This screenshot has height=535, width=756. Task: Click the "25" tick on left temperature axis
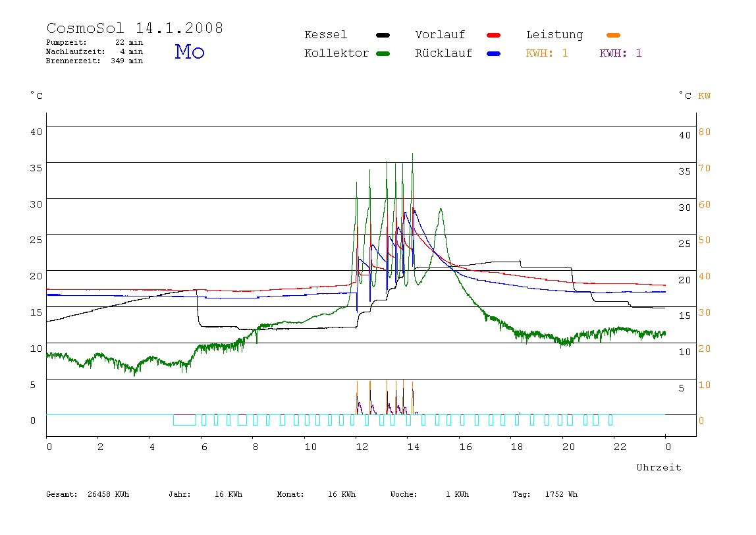tap(36, 240)
